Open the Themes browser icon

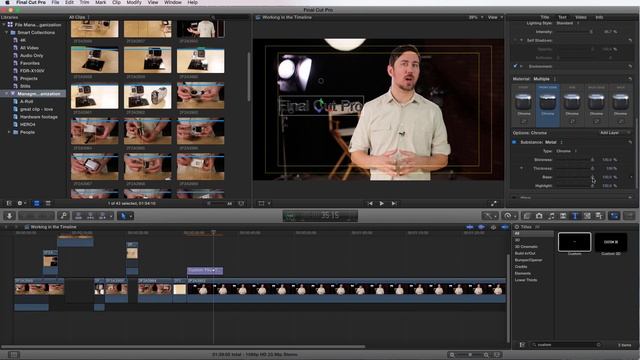click(x=599, y=216)
